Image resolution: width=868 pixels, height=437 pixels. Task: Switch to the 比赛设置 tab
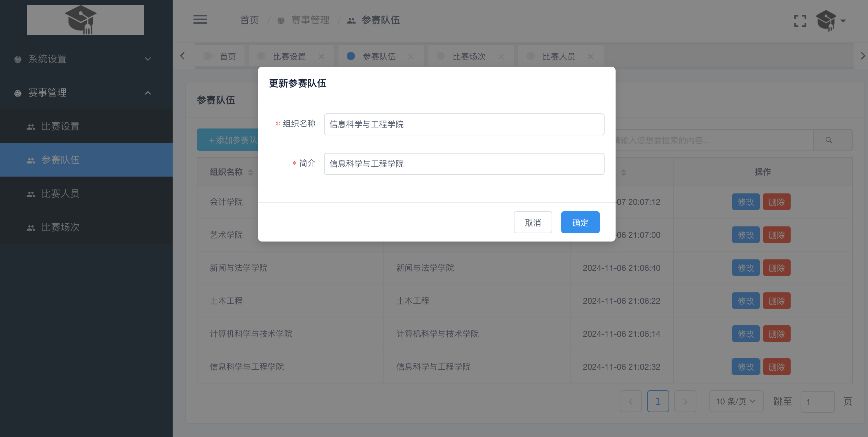(x=289, y=56)
